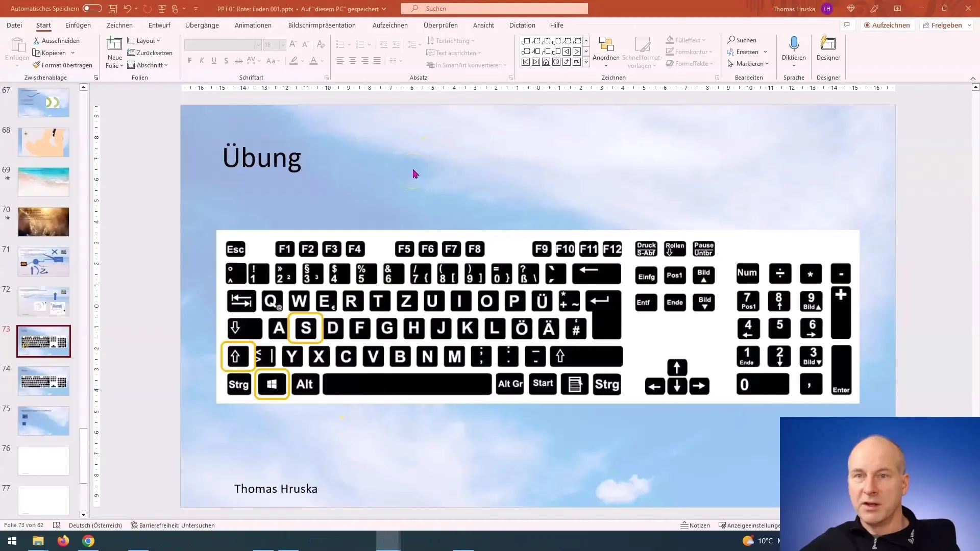Open Freigeben dropdown arrow
Screen dimensions: 980x551
click(969, 25)
